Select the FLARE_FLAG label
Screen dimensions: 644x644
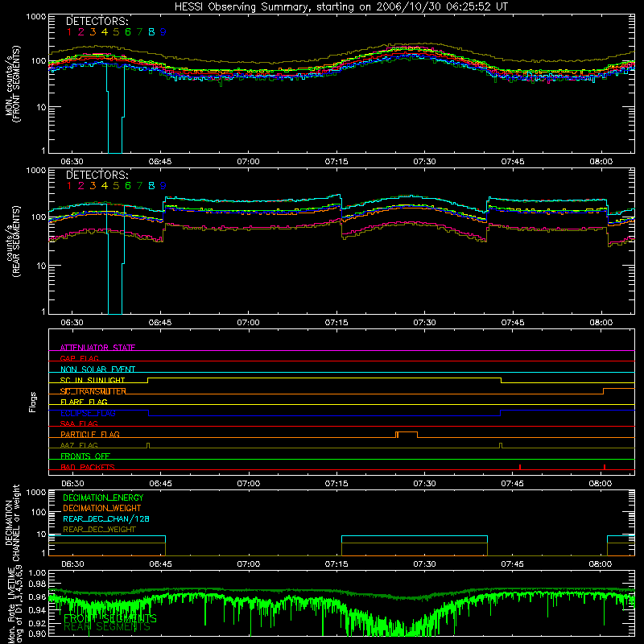pyautogui.click(x=84, y=402)
